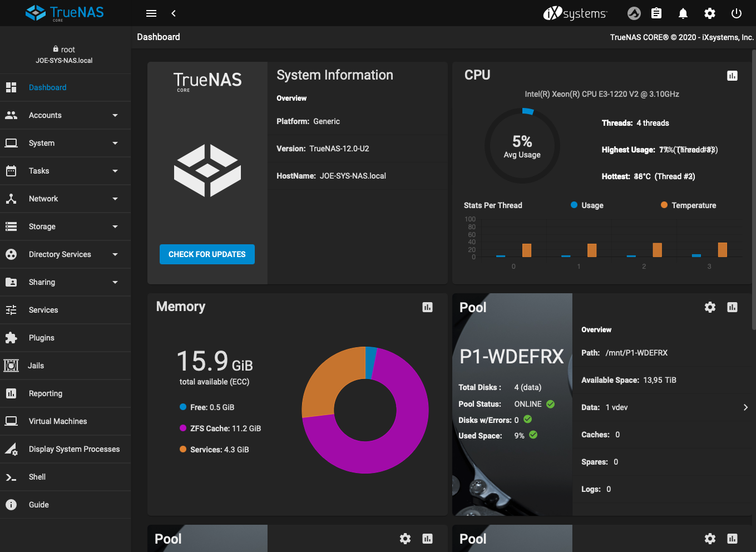Open P1-WDEFRX pool settings gear
The image size is (756, 552).
pyautogui.click(x=710, y=307)
